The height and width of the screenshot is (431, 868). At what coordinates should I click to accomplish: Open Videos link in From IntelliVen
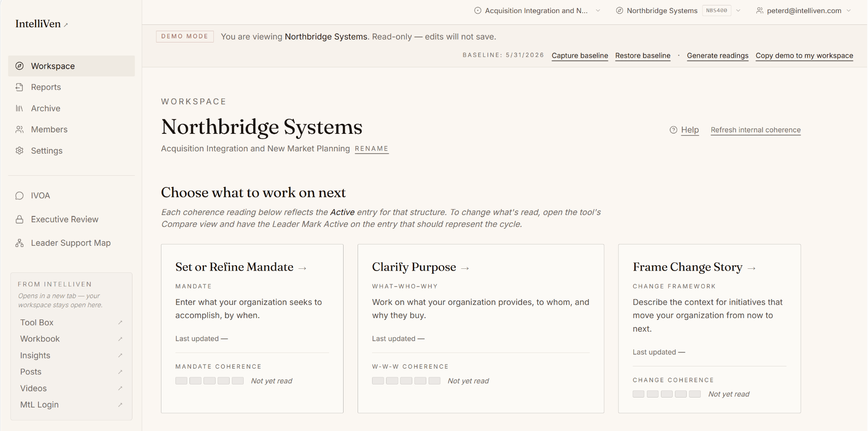pyautogui.click(x=71, y=389)
